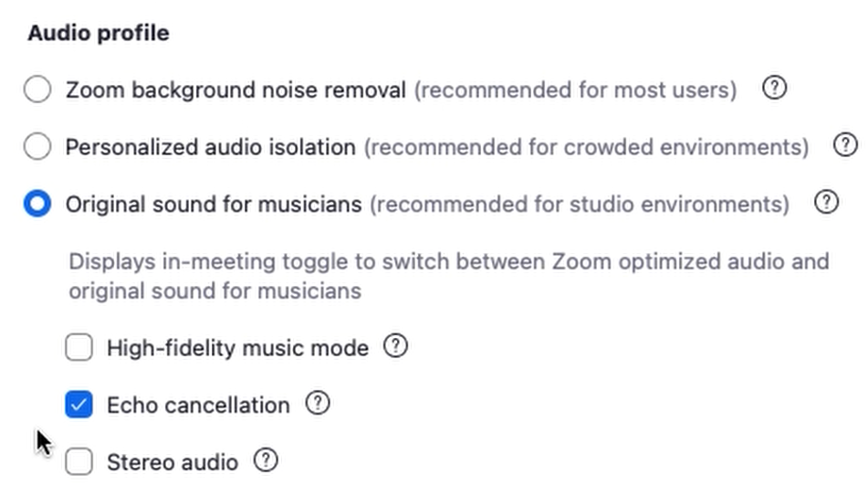
Task: Show the Stereo audio help tooltip icon
Action: pyautogui.click(x=266, y=460)
